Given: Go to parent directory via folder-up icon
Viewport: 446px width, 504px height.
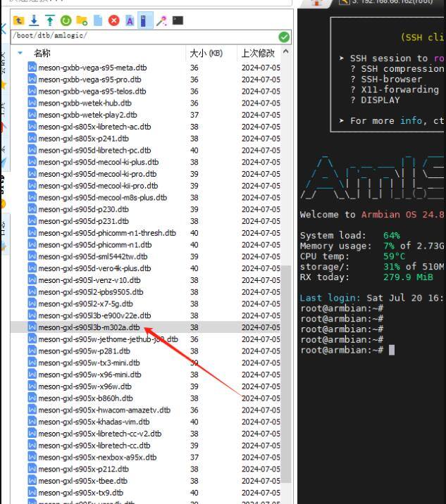Looking at the screenshot, I should 18,21.
